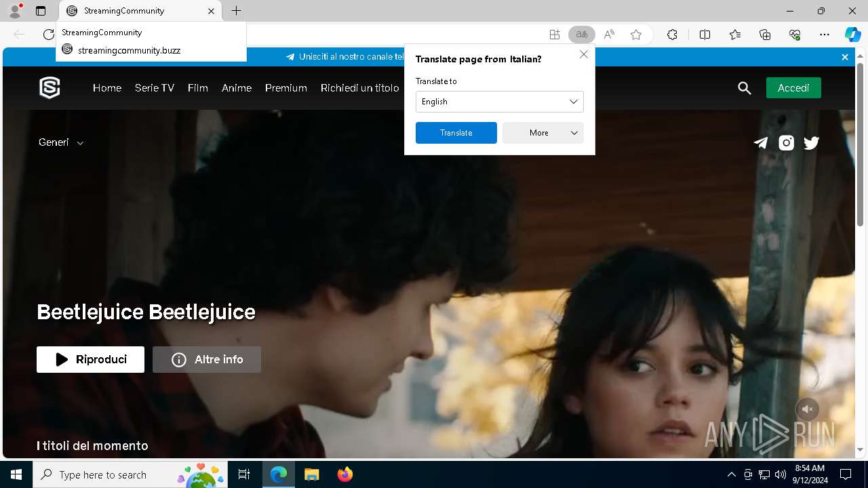
Task: Open the volume control in tray
Action: click(x=781, y=474)
